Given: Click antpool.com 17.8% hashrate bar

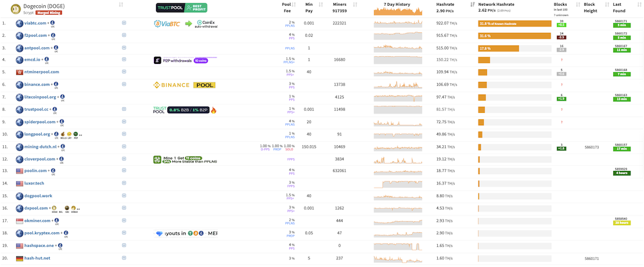Looking at the screenshot, I should coord(498,48).
